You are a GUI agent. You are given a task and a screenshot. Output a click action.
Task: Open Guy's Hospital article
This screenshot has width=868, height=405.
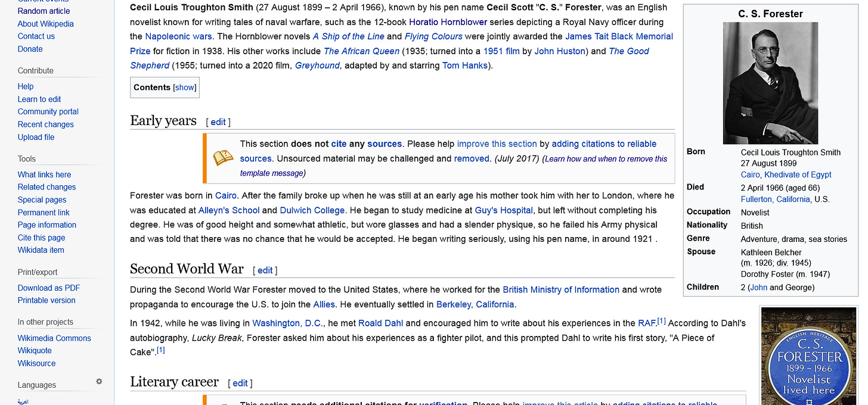pyautogui.click(x=504, y=210)
